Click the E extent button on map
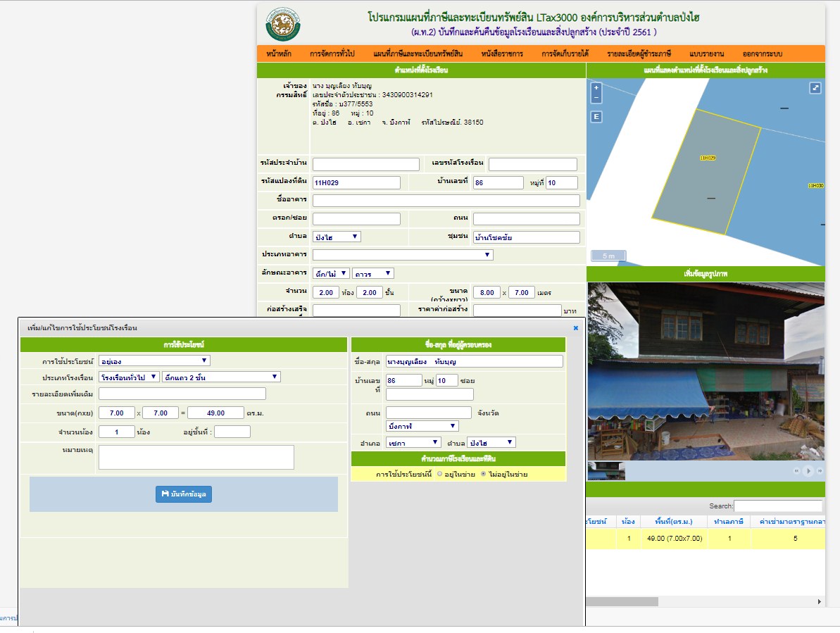 (x=596, y=116)
